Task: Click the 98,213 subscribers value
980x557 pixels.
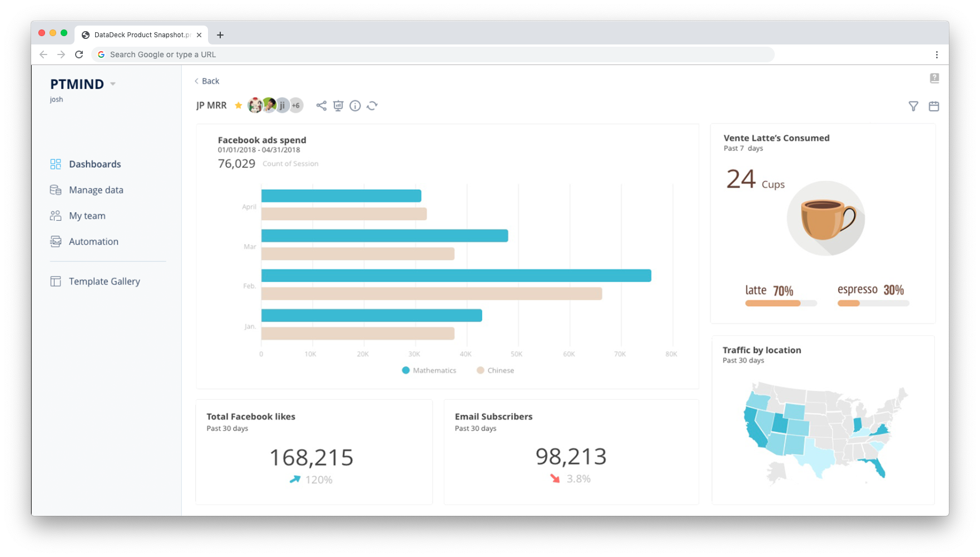Action: point(571,456)
